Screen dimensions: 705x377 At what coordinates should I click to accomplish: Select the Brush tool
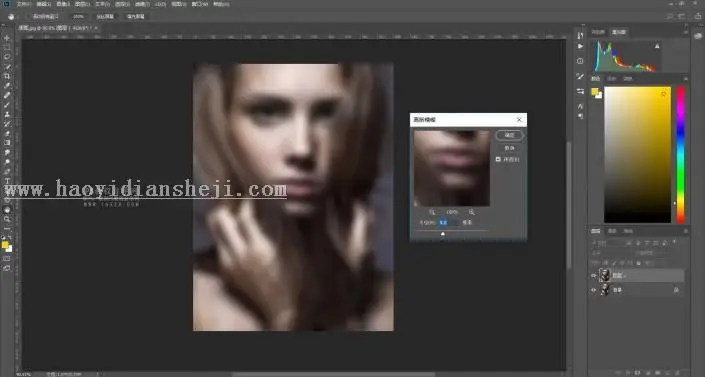(x=7, y=104)
